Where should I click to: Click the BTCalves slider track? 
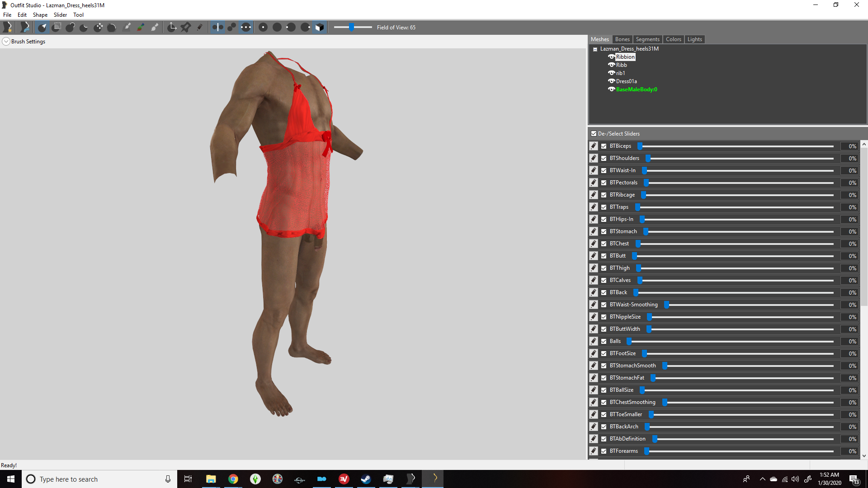(736, 280)
